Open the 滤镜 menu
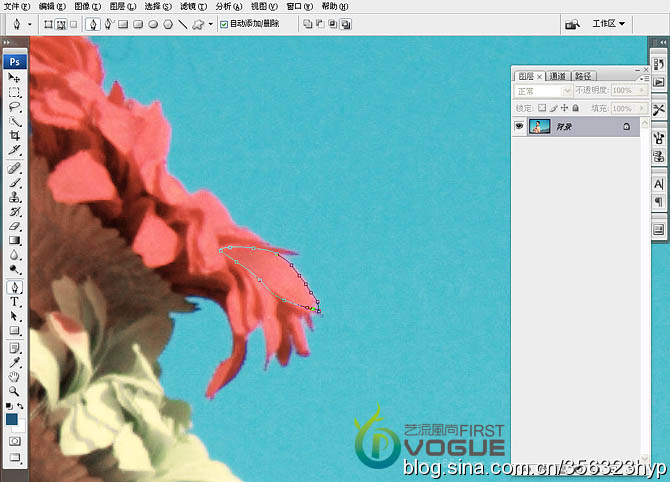Image resolution: width=670 pixels, height=482 pixels. coord(189,6)
